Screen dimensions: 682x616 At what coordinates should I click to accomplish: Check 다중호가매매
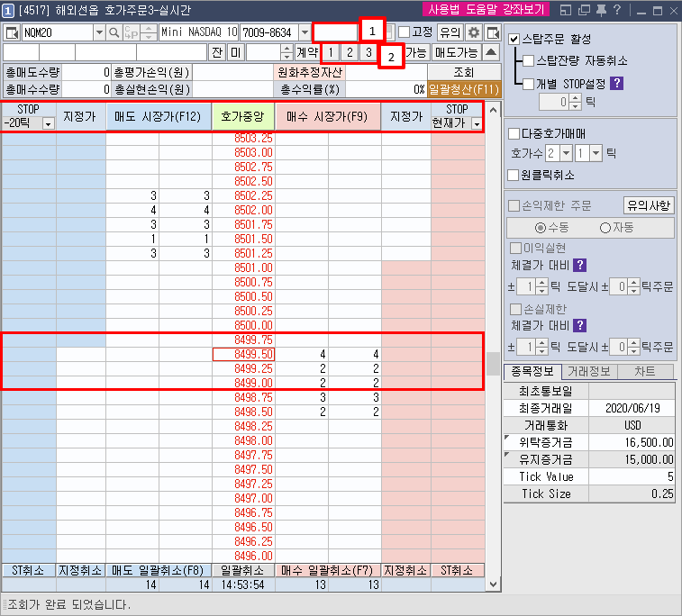[x=514, y=133]
